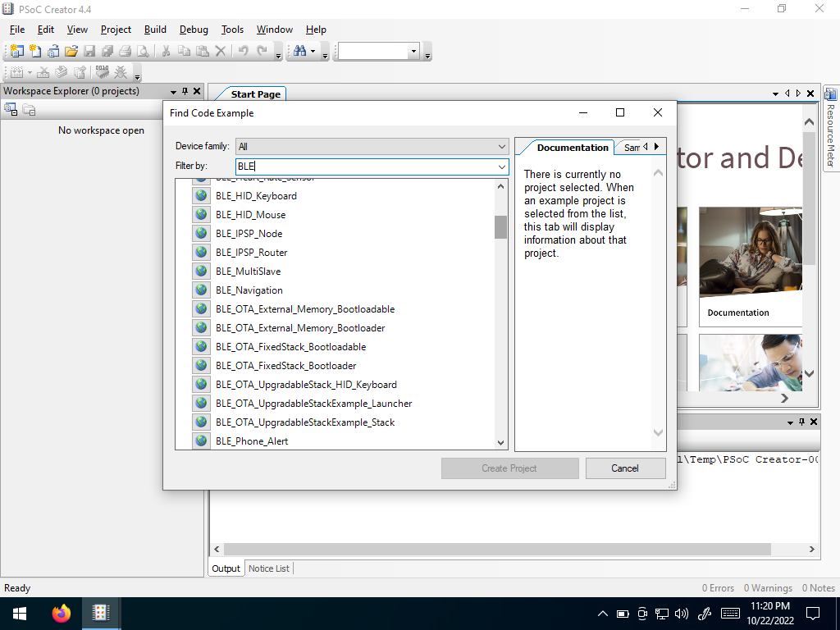Open the Workspace Explorer panel options arrow
The height and width of the screenshot is (630, 840).
(173, 92)
